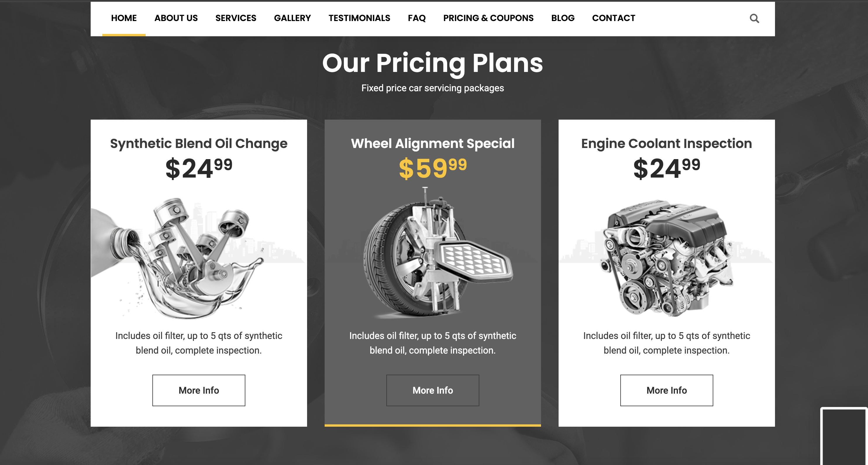Open the Contact page link

pyautogui.click(x=613, y=18)
